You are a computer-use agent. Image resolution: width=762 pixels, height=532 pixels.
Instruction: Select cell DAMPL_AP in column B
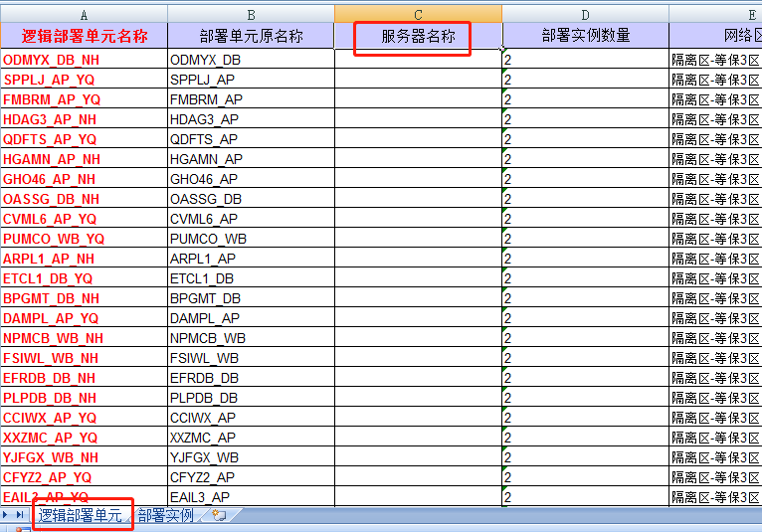[251, 318]
